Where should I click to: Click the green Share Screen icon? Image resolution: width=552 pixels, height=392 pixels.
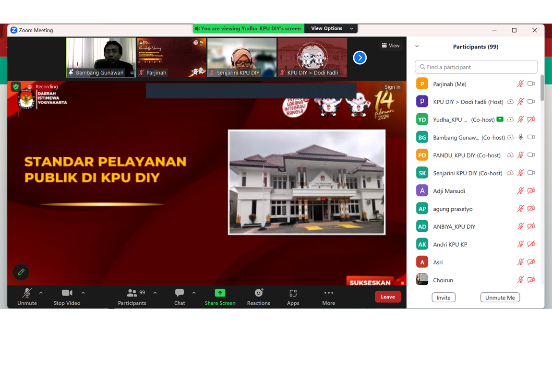(220, 293)
